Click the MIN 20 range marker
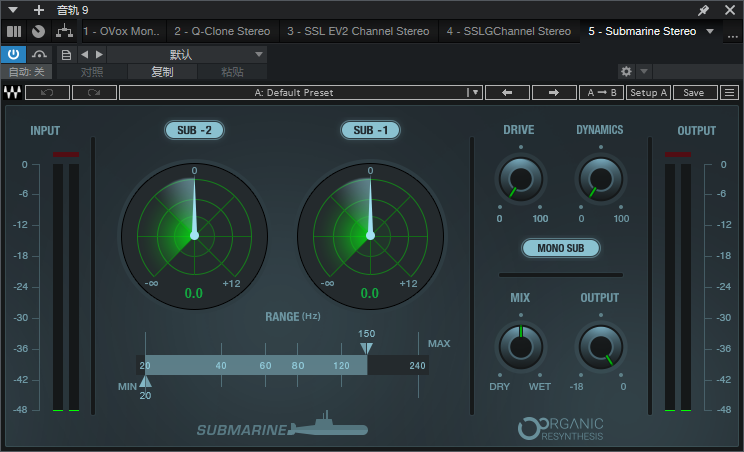The image size is (744, 452). click(145, 381)
